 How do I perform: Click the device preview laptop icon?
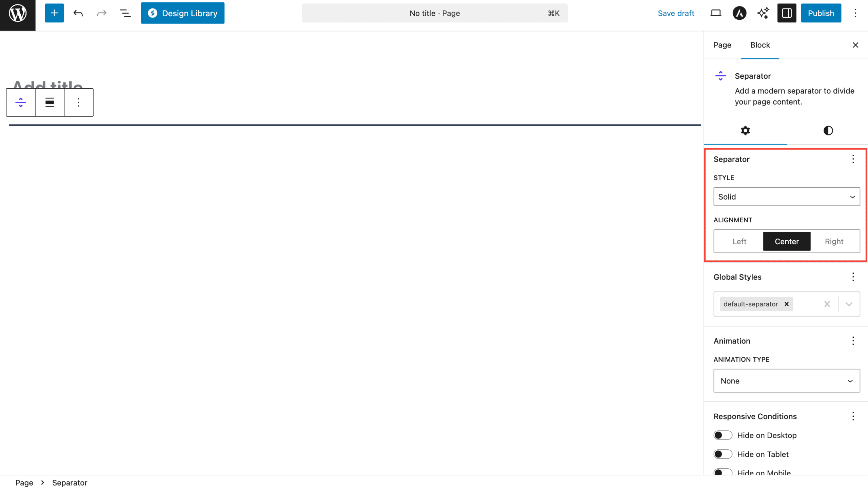(x=715, y=13)
